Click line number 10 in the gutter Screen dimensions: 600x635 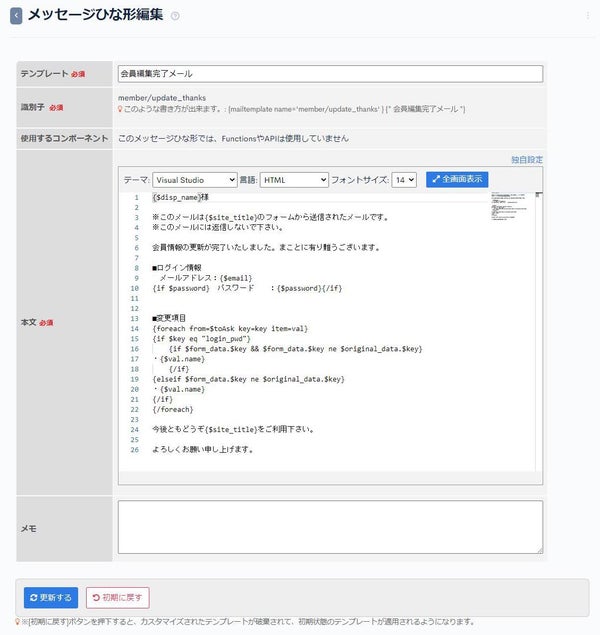click(x=134, y=288)
